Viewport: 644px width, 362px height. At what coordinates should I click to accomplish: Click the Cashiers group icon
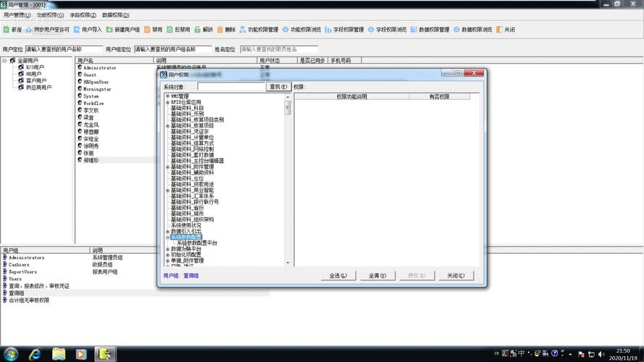pyautogui.click(x=4, y=264)
